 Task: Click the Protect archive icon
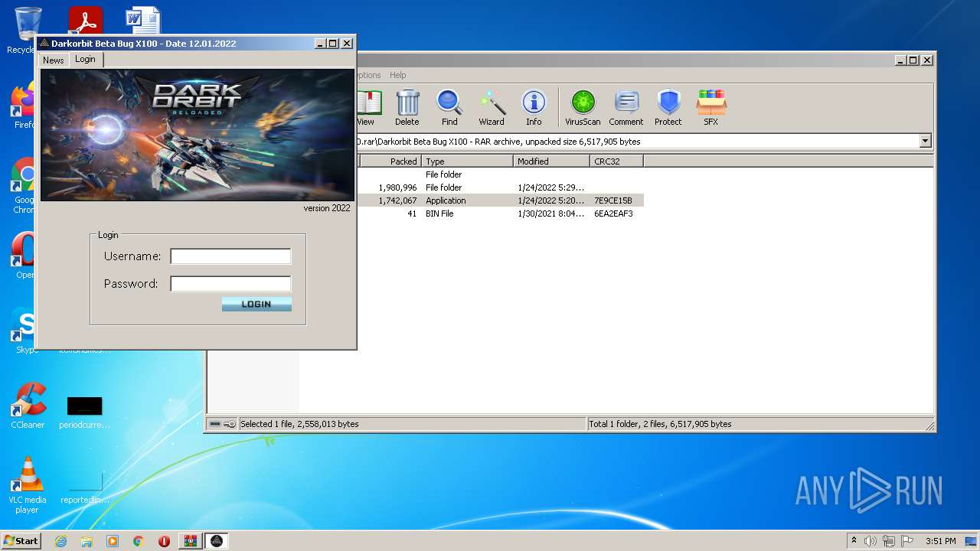point(668,107)
